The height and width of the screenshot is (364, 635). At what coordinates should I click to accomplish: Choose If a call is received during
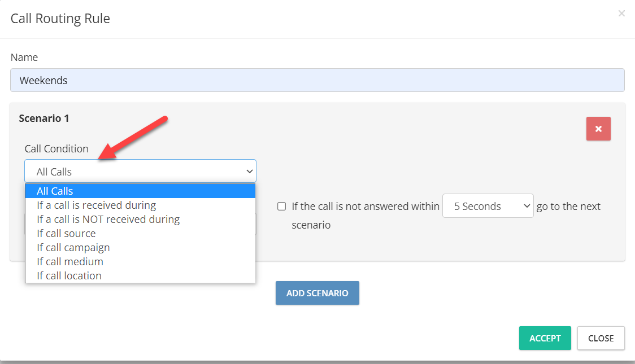tap(140, 205)
